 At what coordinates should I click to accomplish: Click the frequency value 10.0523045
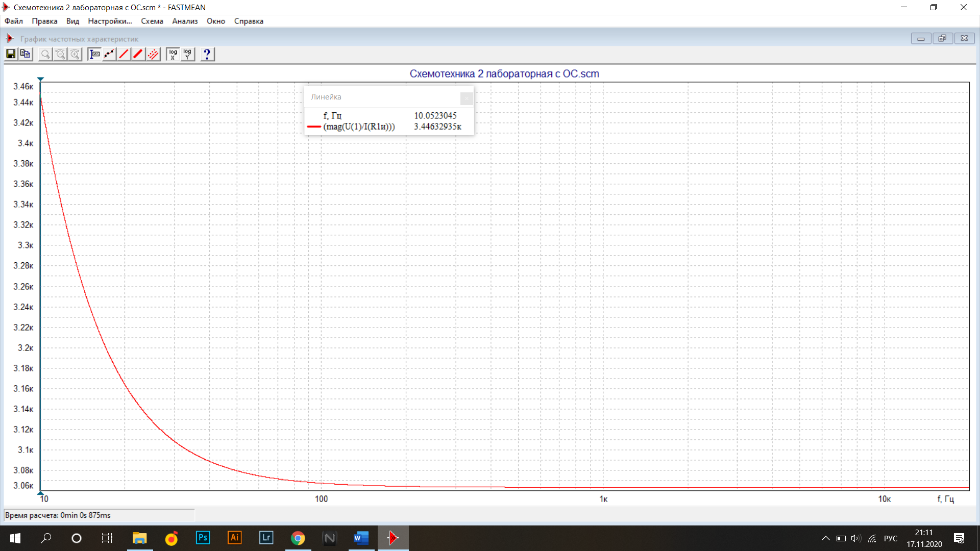[x=435, y=116]
